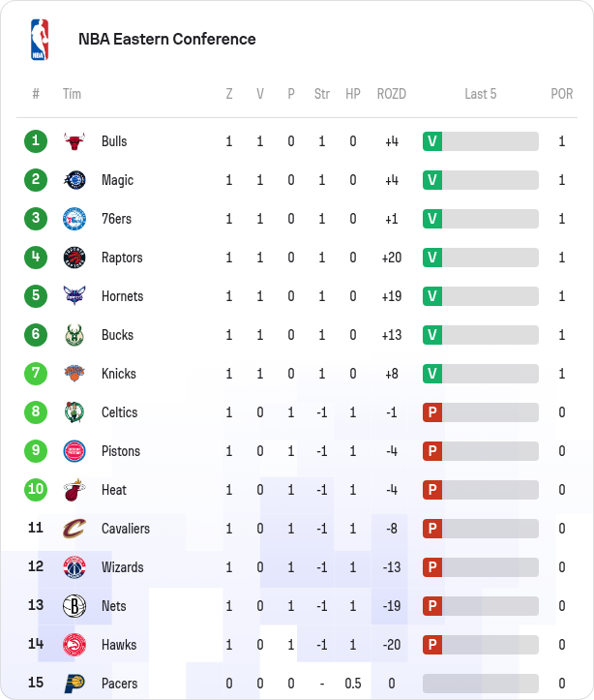Click the Pacers team logo
Screen dimensions: 594x700
click(74, 684)
